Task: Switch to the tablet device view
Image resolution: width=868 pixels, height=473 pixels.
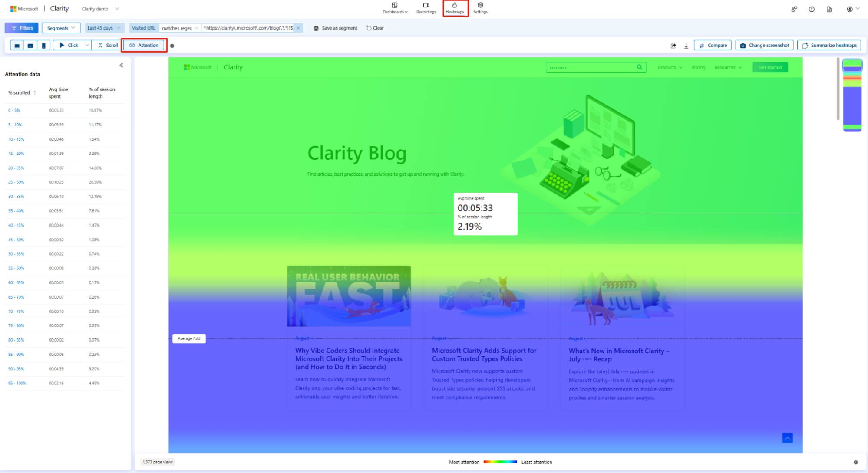Action: click(x=30, y=45)
